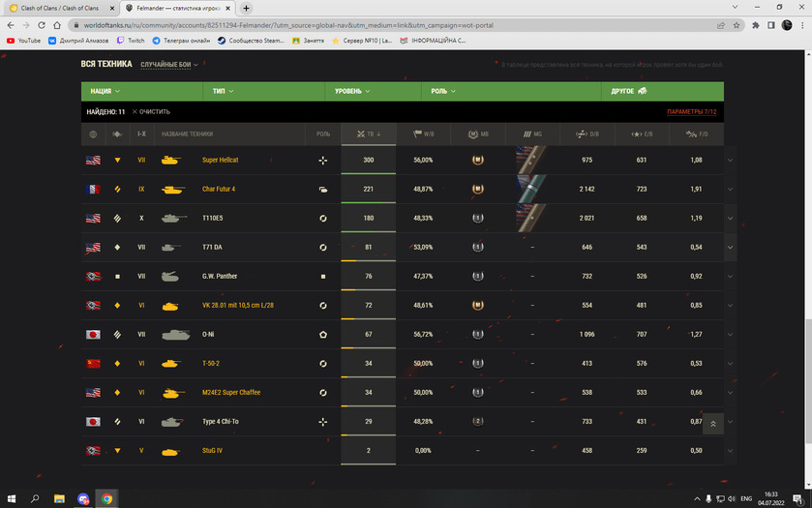Click T110E5 tank silhouette icon
The width and height of the screenshot is (812, 508).
pos(173,218)
